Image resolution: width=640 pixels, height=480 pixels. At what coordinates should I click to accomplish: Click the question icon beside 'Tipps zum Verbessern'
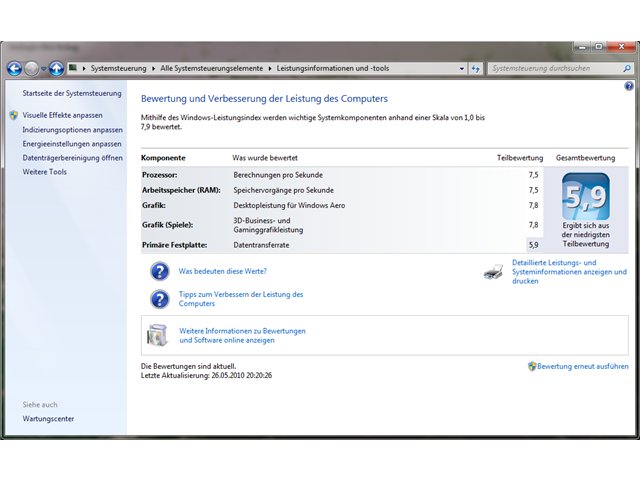coord(160,299)
